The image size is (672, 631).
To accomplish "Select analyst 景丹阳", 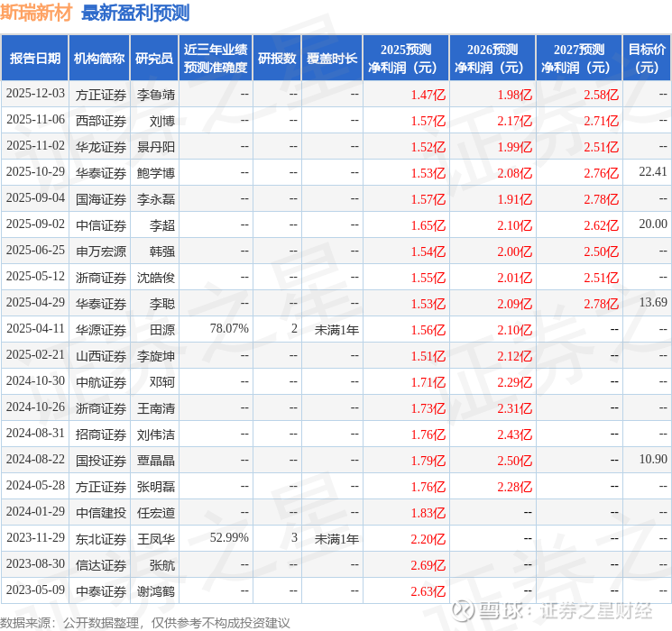I will point(156,147).
